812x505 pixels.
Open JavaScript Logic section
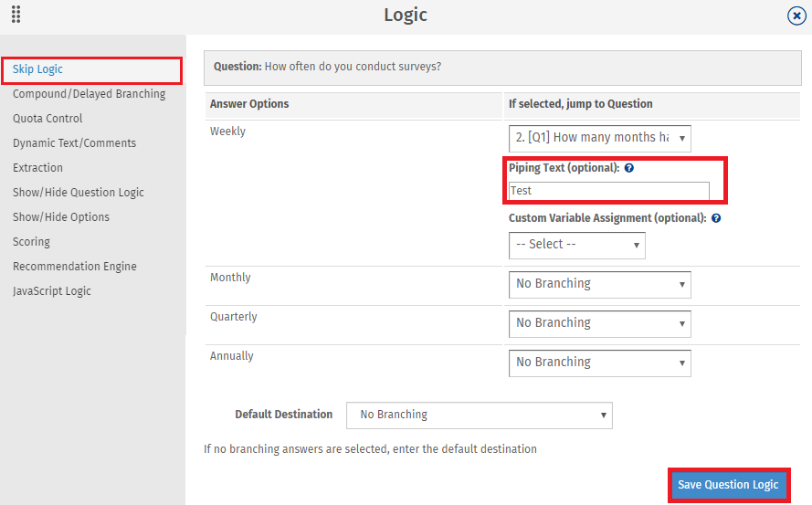52,291
